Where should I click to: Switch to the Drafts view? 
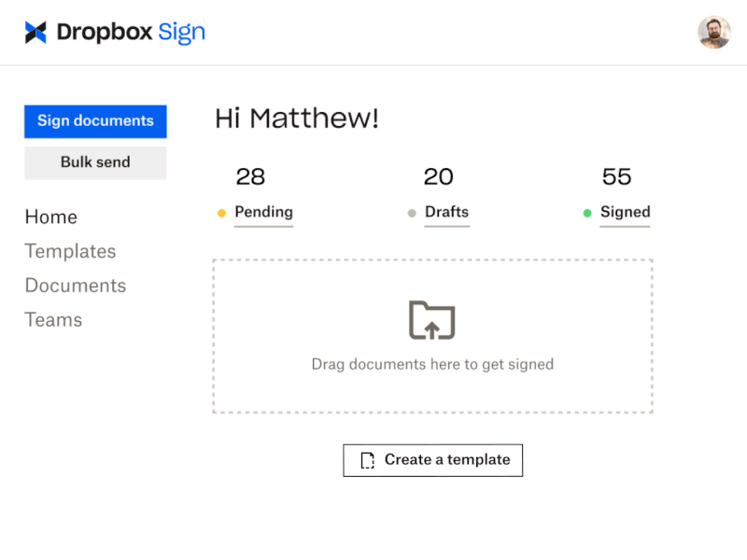coord(446,212)
